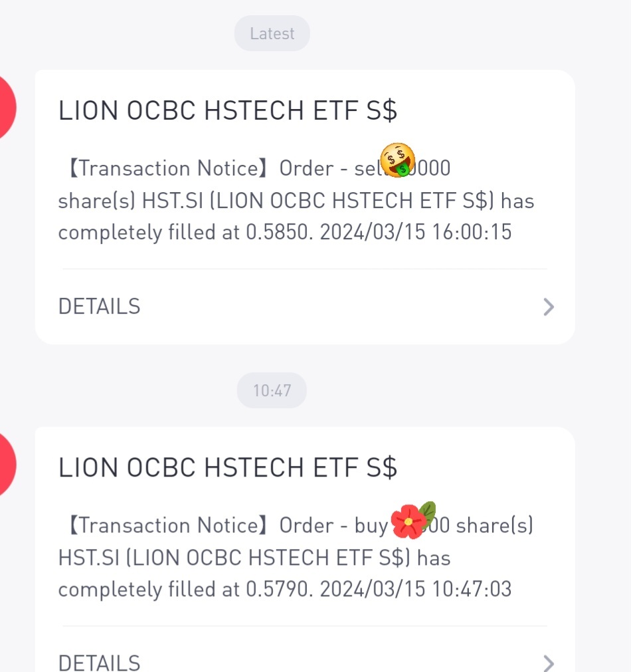Tap second LION OCBC HSTECH ETF S$ title
This screenshot has height=672, width=631.
(228, 467)
